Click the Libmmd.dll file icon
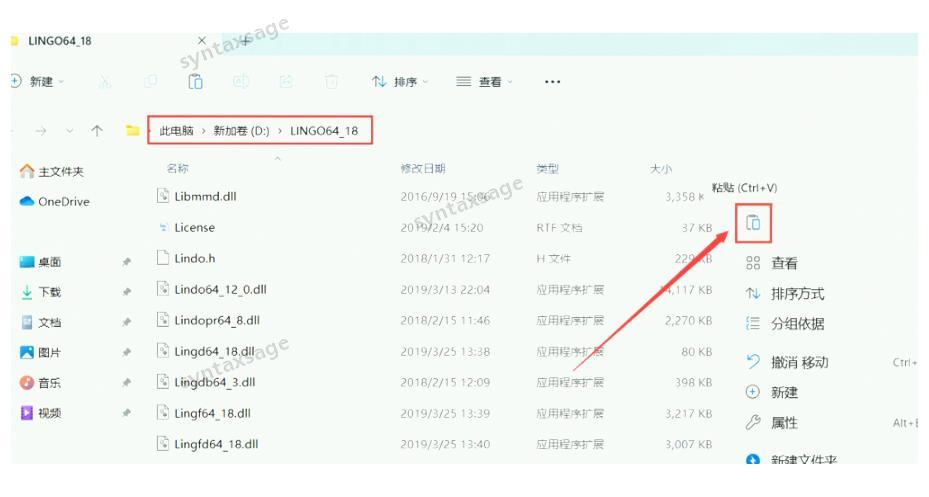This screenshot has height=497, width=929. (163, 195)
